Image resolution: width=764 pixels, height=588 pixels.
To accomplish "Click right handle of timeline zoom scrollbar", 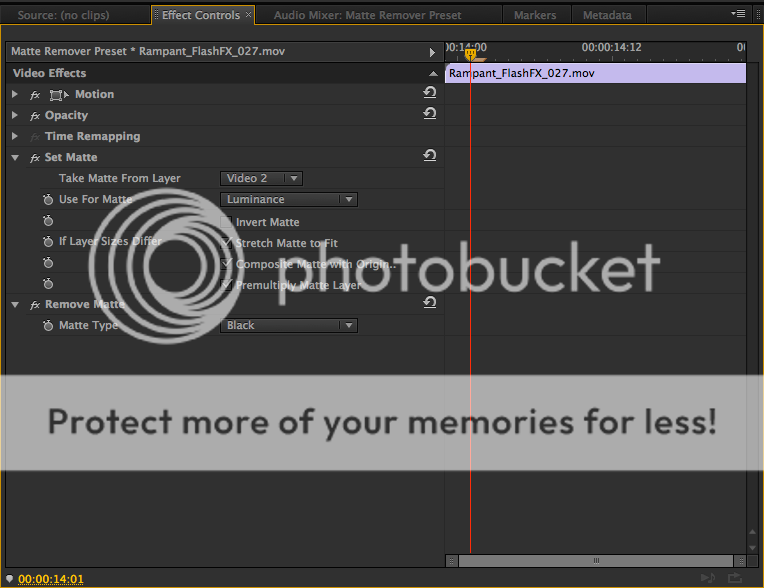I will point(740,561).
